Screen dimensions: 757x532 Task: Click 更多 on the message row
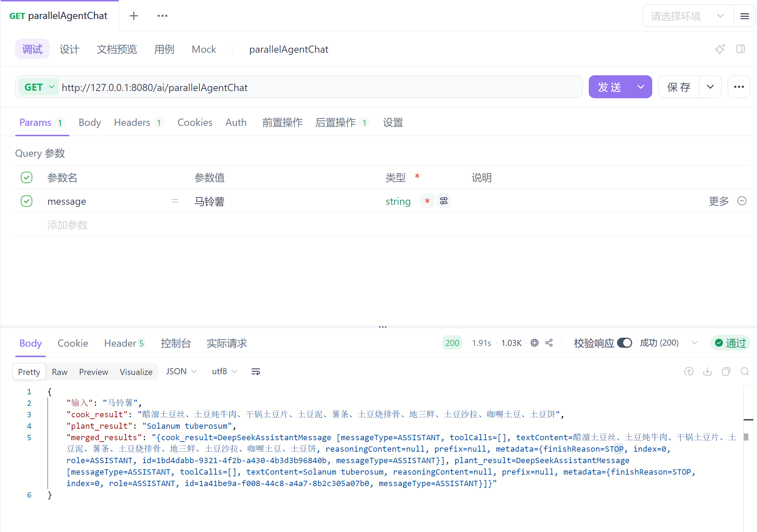tap(719, 201)
